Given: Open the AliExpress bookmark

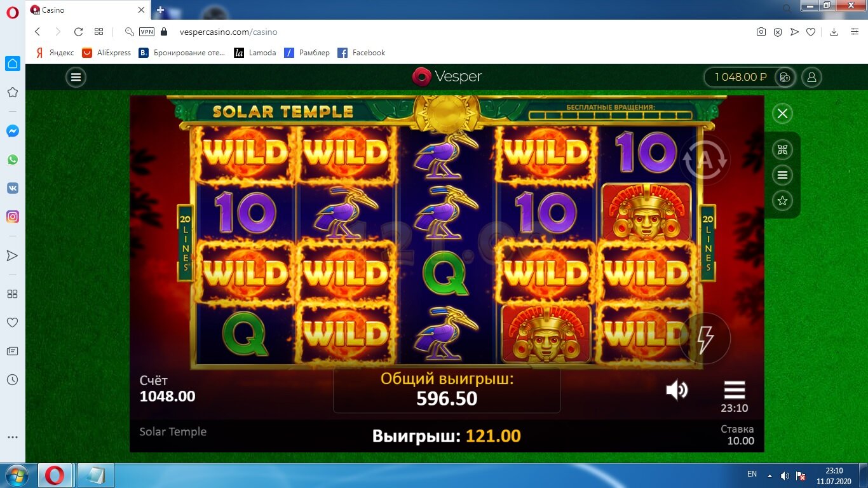Looking at the screenshot, I should coord(106,53).
